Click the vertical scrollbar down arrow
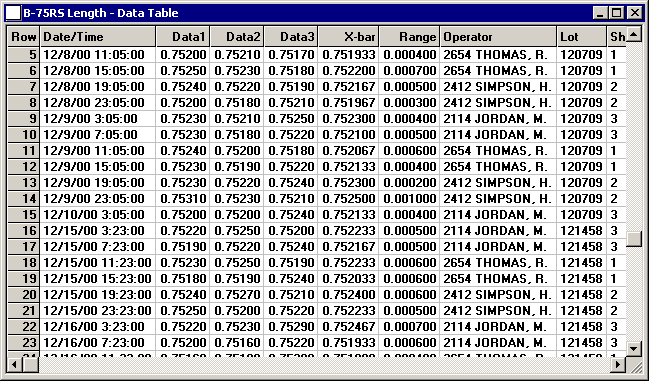Viewport: 649px width, 381px height. click(x=634, y=348)
